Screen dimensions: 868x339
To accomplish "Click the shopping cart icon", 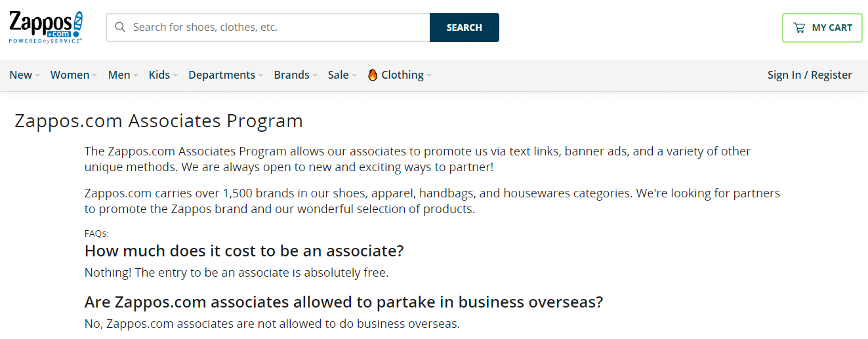I will pyautogui.click(x=798, y=28).
